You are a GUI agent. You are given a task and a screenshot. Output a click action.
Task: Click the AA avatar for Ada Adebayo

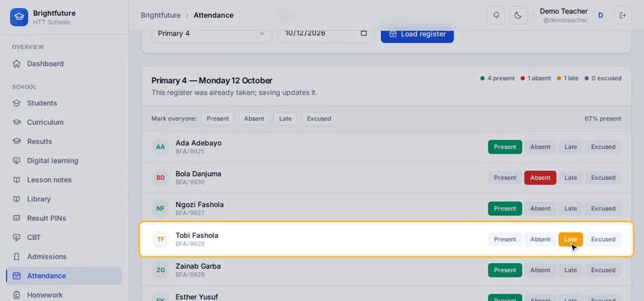click(x=160, y=146)
